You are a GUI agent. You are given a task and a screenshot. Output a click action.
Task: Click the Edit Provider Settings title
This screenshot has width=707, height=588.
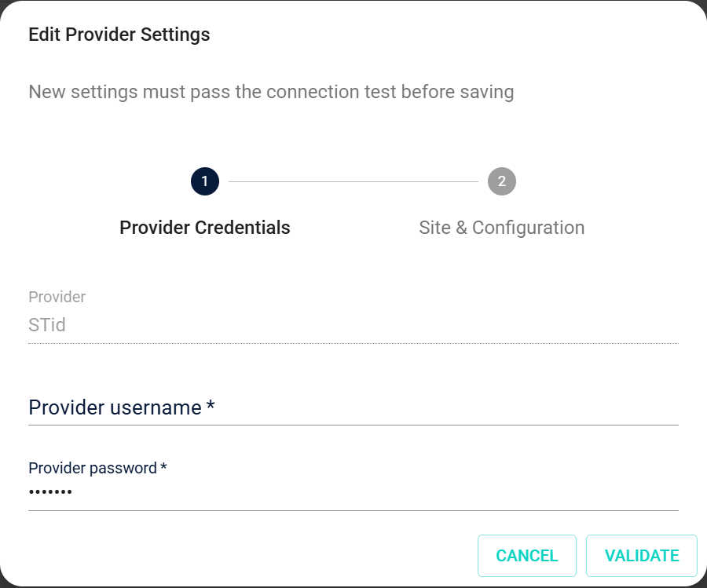(119, 35)
